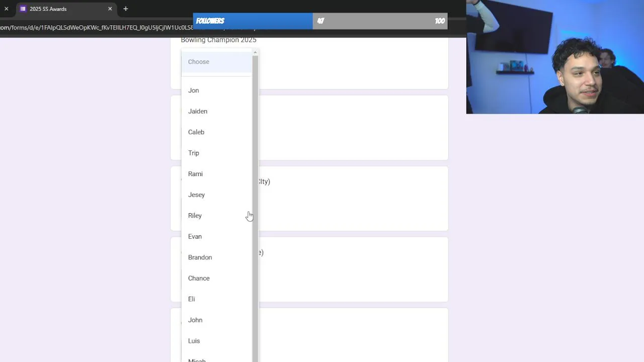
Task: Select Riley option
Action: tap(217, 216)
